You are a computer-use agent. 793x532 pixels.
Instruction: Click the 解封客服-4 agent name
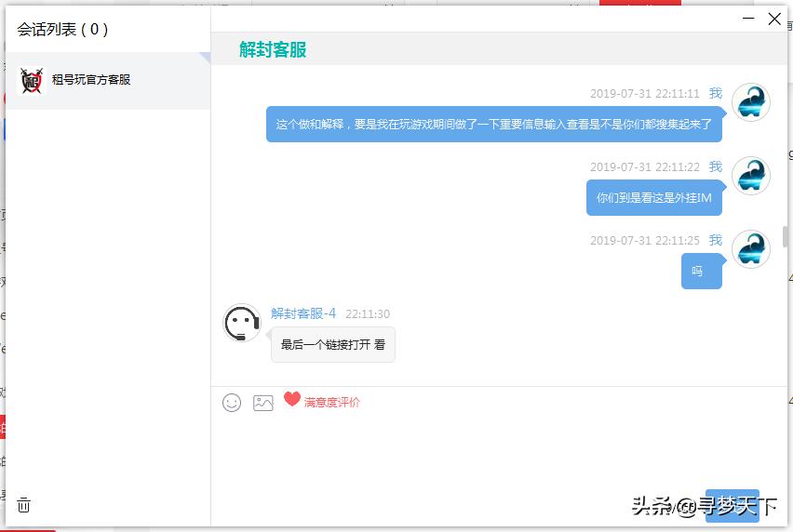pos(302,313)
